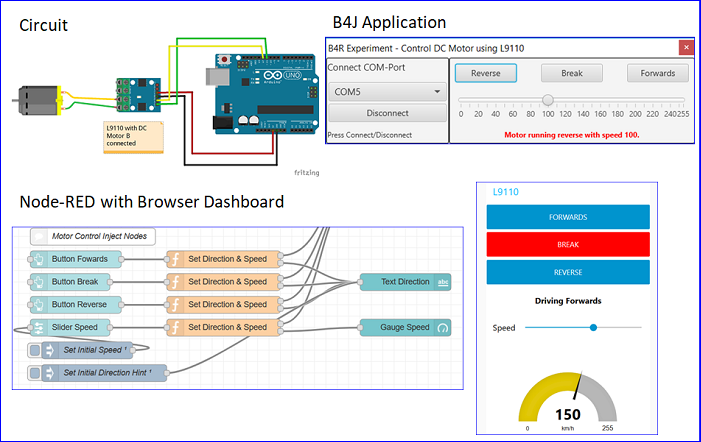Click the Arduino USB port connector

point(217,77)
